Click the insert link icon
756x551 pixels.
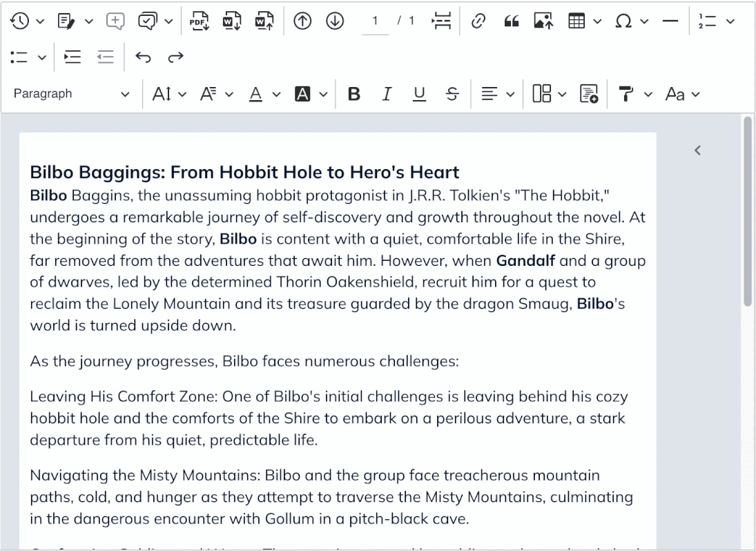[x=476, y=21]
